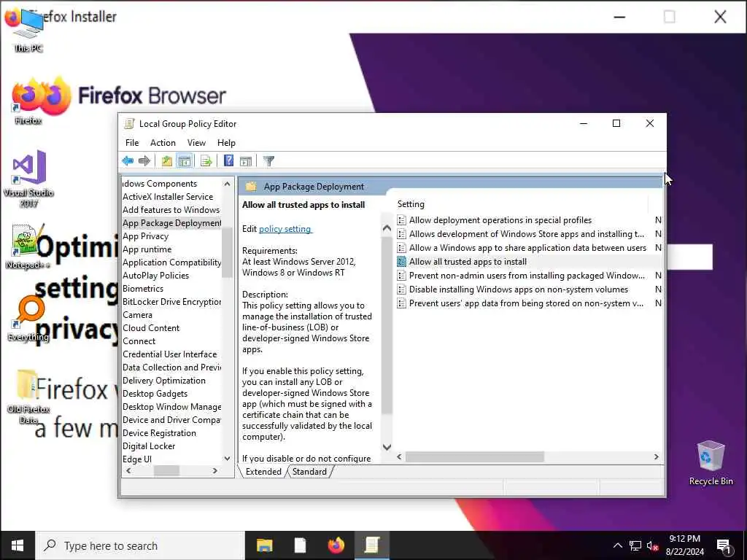
Task: Select App runtime in the tree
Action: tap(147, 249)
